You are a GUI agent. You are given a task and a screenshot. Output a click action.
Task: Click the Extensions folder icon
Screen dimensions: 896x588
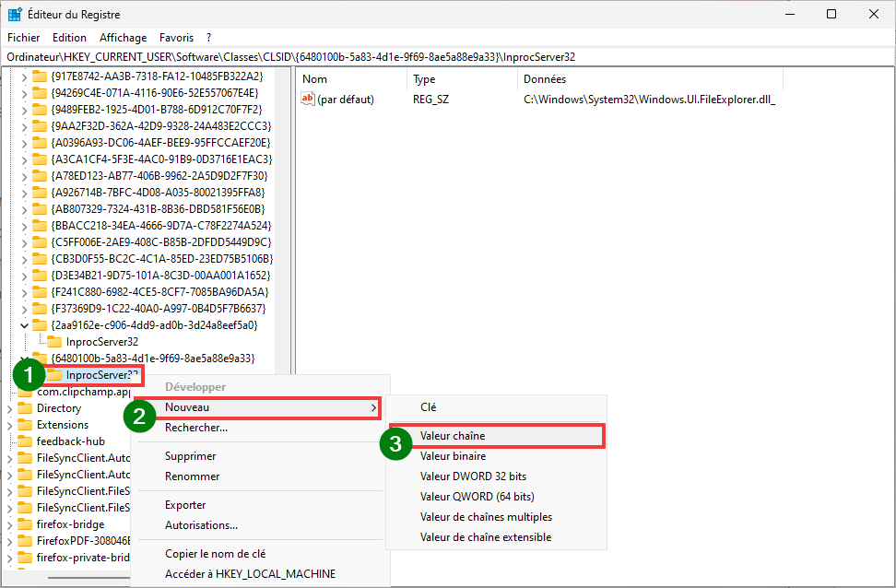[25, 425]
